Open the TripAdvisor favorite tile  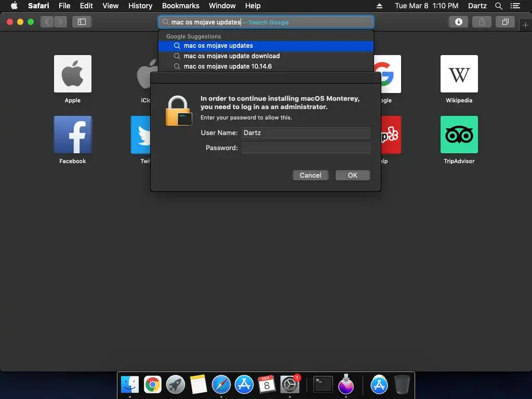pyautogui.click(x=459, y=135)
